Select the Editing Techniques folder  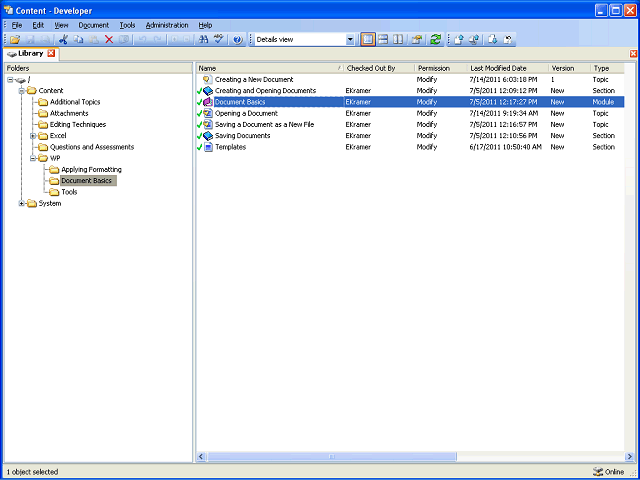pyautogui.click(x=78, y=124)
